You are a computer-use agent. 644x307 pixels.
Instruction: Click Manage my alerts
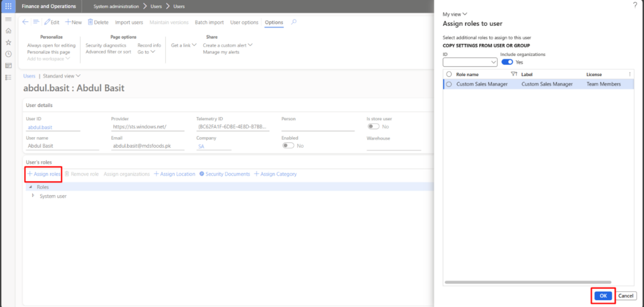(221, 52)
